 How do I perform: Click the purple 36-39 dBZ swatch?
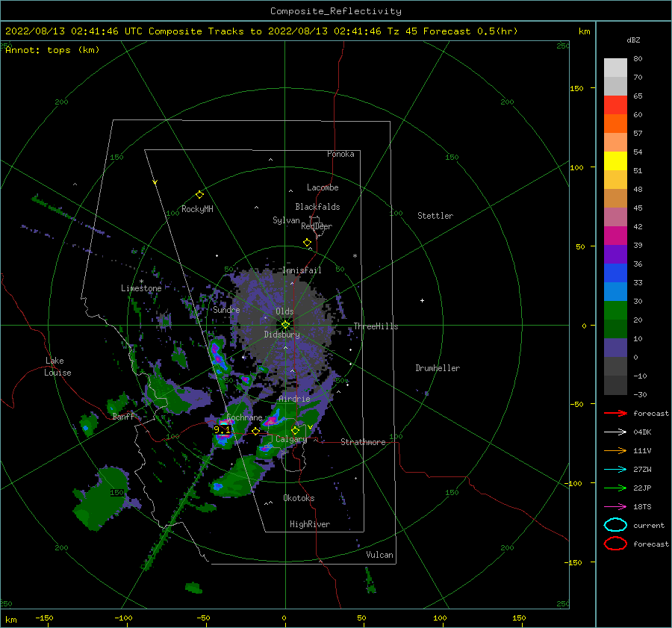[615, 254]
